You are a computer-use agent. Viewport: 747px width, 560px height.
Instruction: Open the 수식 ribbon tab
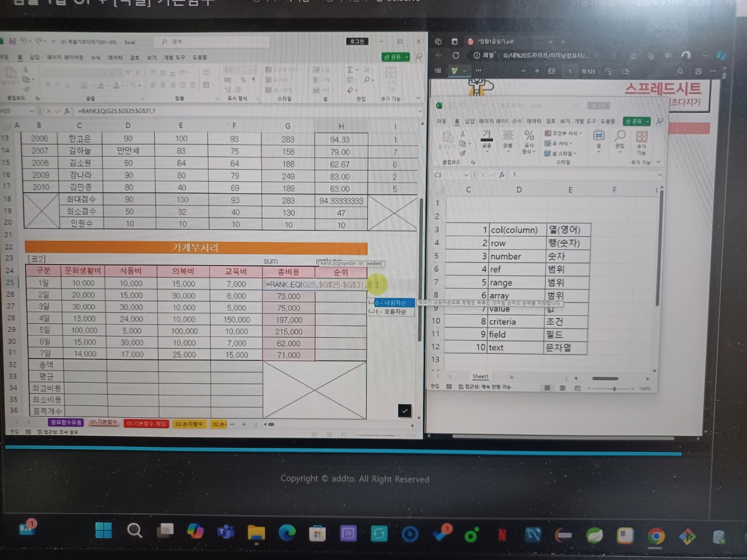[x=96, y=58]
